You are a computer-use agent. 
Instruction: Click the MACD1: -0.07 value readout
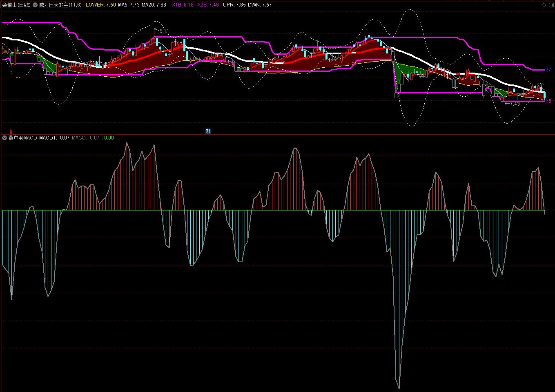pyautogui.click(x=54, y=138)
